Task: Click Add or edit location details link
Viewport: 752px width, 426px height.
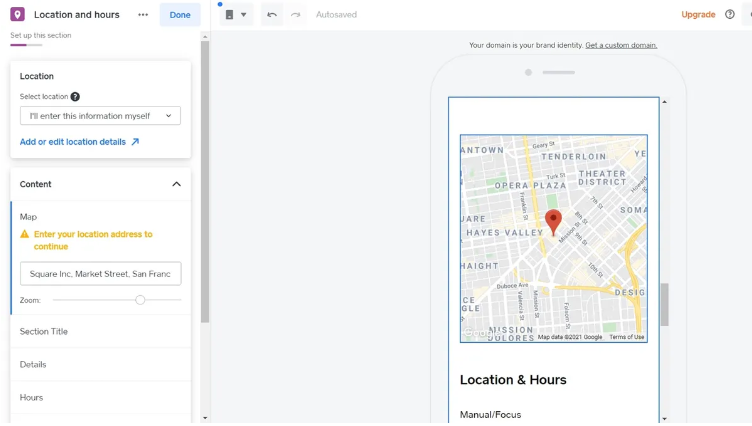Action: point(72,142)
